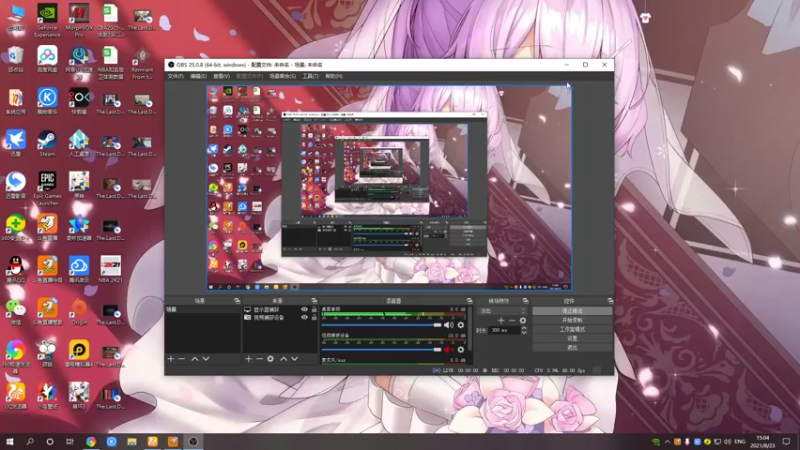
Task: Open the transition type dropdown
Action: point(502,311)
